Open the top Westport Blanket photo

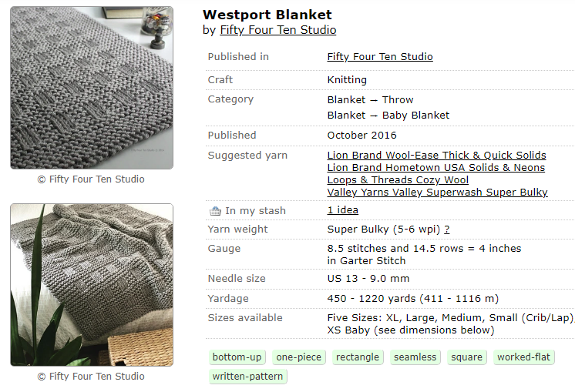[92, 88]
